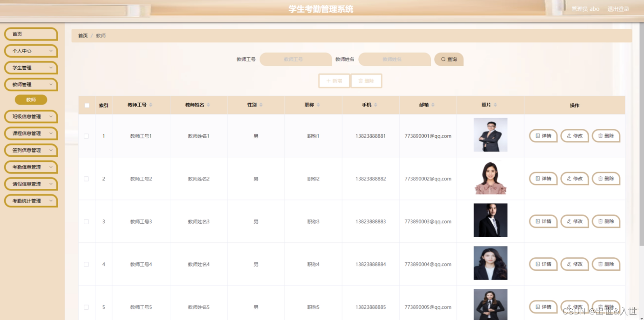Sort by 教师工号 column arrows
The width and height of the screenshot is (644, 320).
coord(151,105)
